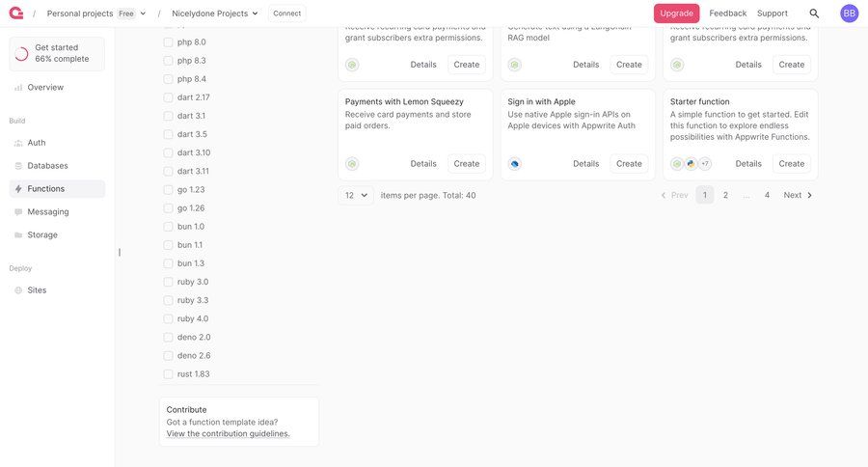This screenshot has height=467, width=868.
Task: Select the bun 1.0 checkbox
Action: pos(168,227)
